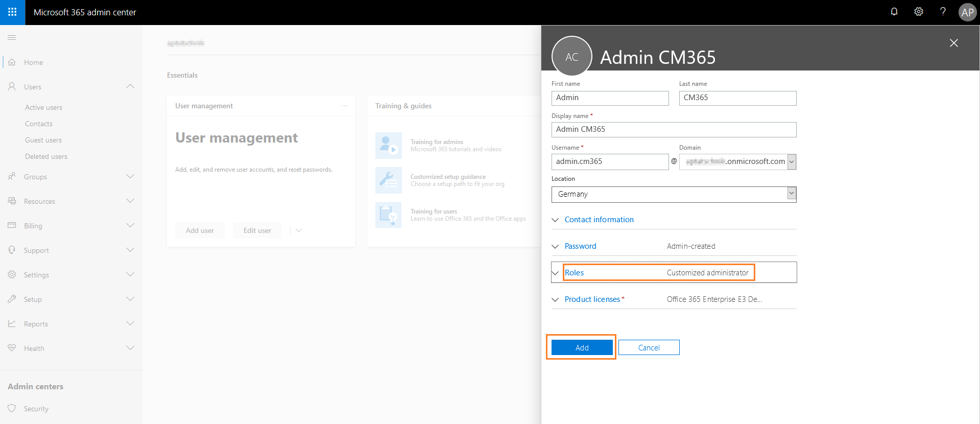
Task: Click the Resources icon in sidebar
Action: [x=12, y=201]
